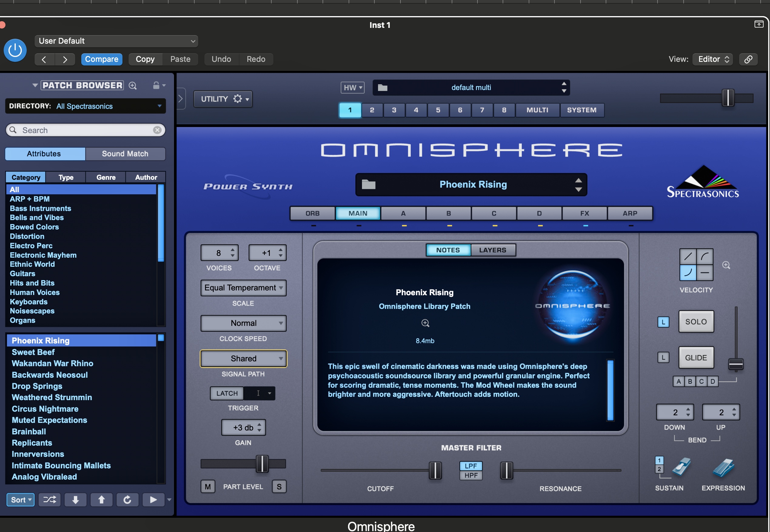This screenshot has height=532, width=770.
Task: Click the patch browser magnifier zoom icon
Action: point(133,86)
